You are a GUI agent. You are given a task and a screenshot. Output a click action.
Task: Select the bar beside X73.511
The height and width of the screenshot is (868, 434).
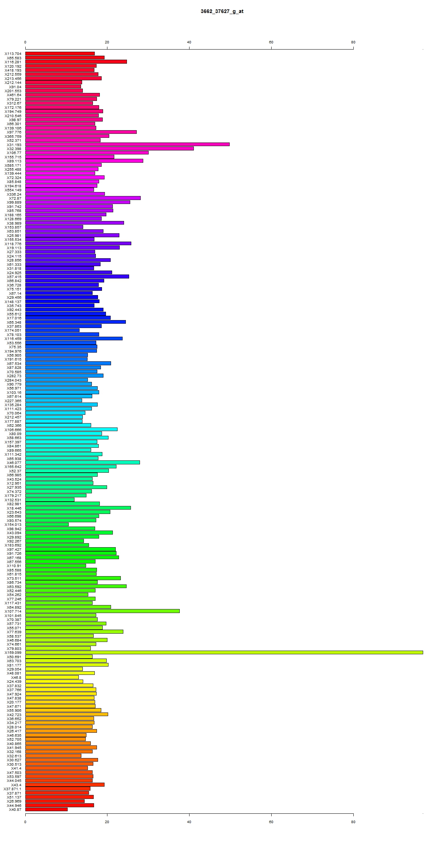click(73, 578)
